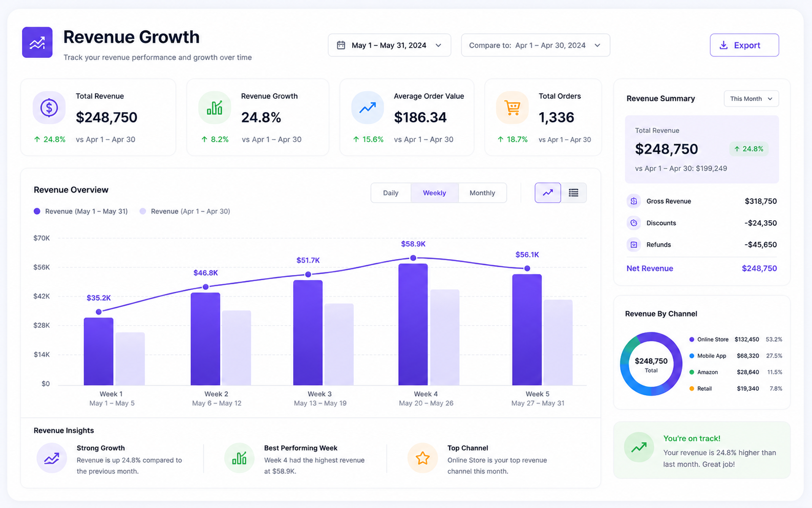Click the $19,340 Retail amount

tap(748, 389)
